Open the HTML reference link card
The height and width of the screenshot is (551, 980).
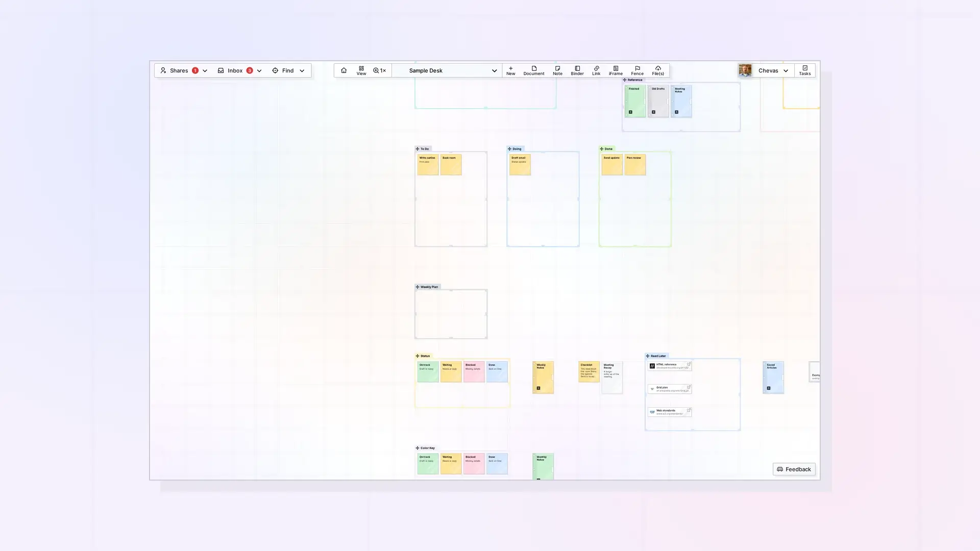point(670,366)
